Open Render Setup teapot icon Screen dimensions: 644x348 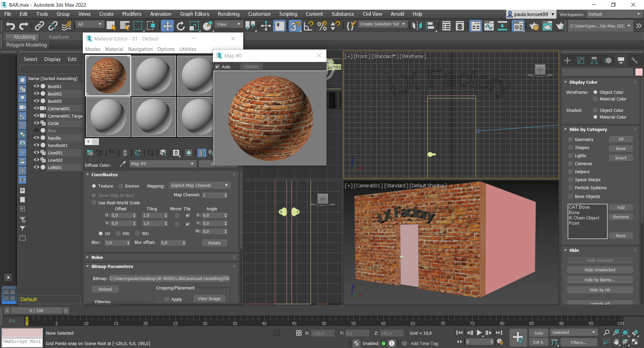[x=534, y=26]
